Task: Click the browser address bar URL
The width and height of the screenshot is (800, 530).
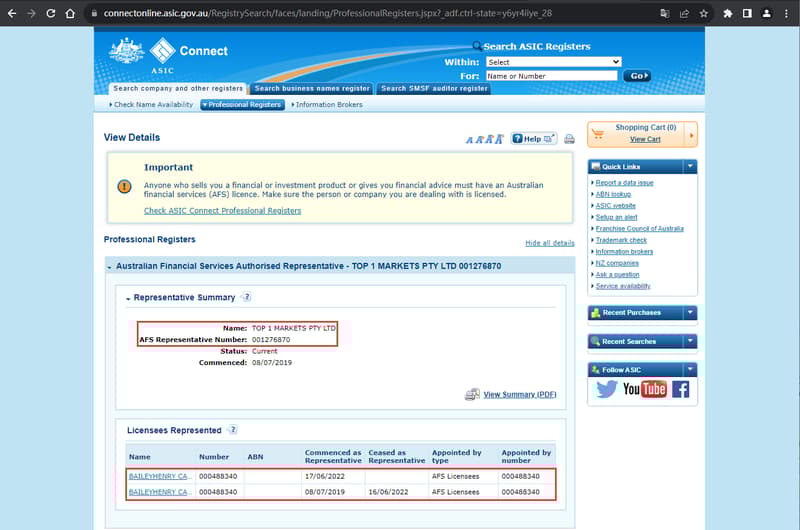Action: point(328,13)
